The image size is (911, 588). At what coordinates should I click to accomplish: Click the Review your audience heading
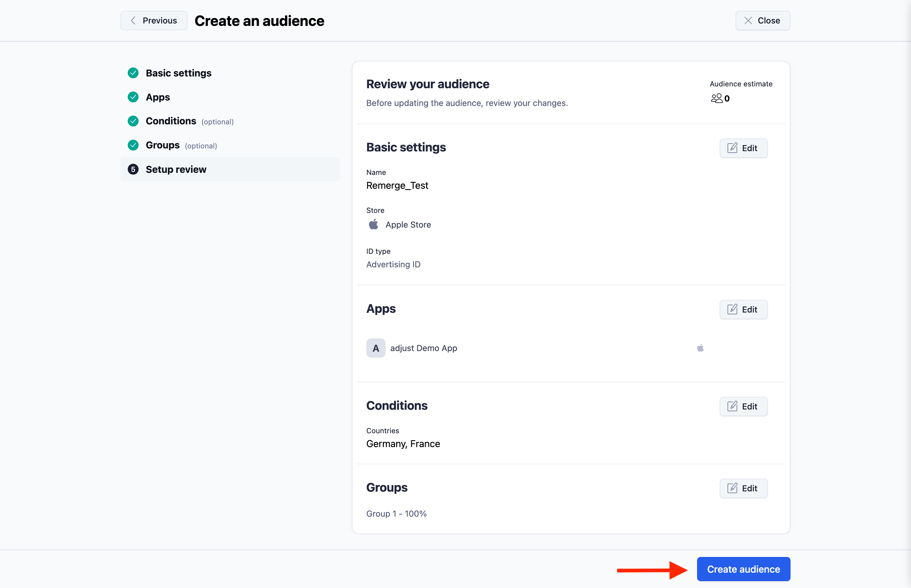428,84
